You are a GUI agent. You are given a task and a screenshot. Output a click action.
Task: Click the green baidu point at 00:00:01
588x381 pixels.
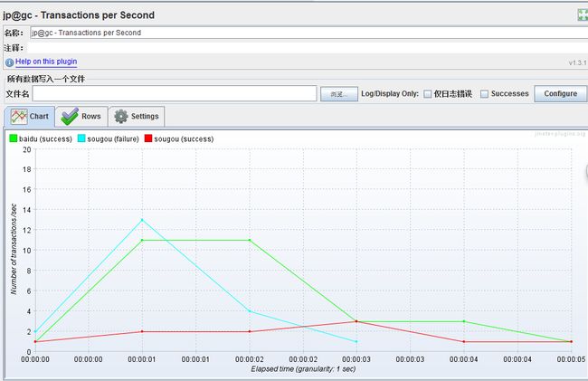(142, 240)
